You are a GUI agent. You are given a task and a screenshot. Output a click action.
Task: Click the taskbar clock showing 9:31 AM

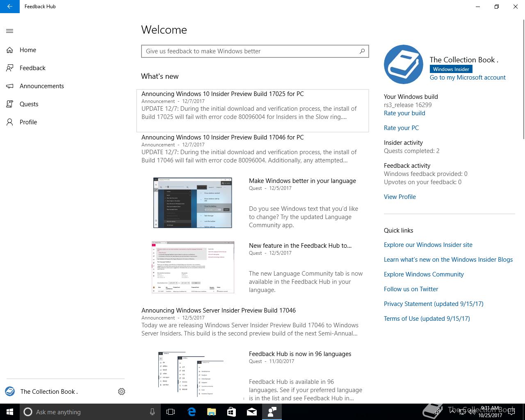click(x=490, y=412)
